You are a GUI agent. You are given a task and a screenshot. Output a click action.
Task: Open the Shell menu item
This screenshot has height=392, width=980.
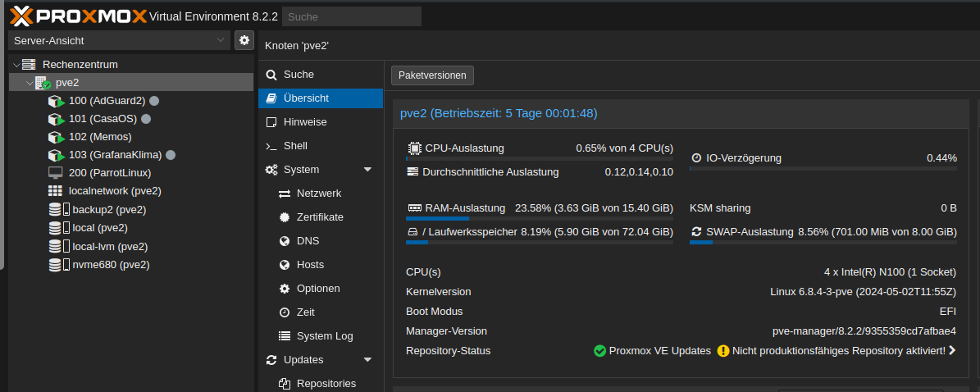tap(321, 146)
